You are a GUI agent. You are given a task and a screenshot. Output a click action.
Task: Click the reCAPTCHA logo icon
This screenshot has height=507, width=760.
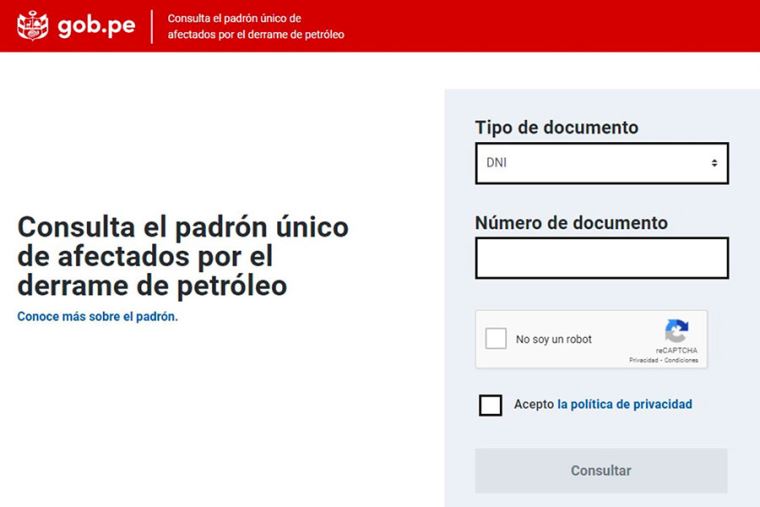677,331
